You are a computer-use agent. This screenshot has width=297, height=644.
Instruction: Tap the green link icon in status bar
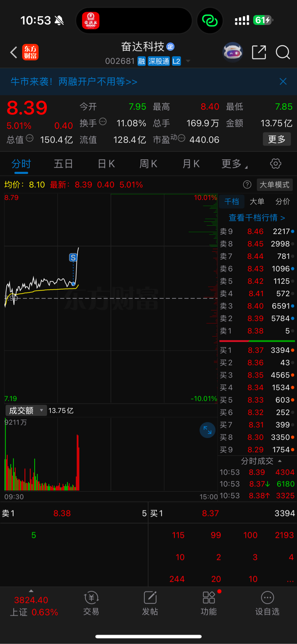coord(210,20)
